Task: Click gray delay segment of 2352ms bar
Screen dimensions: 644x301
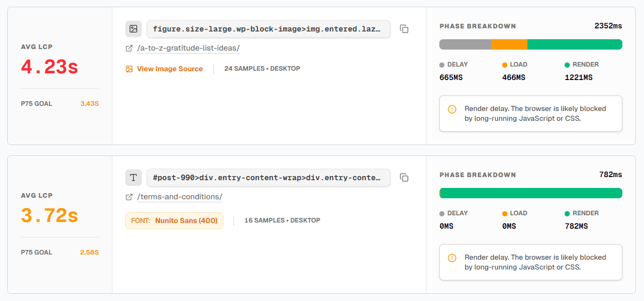Action: click(465, 44)
